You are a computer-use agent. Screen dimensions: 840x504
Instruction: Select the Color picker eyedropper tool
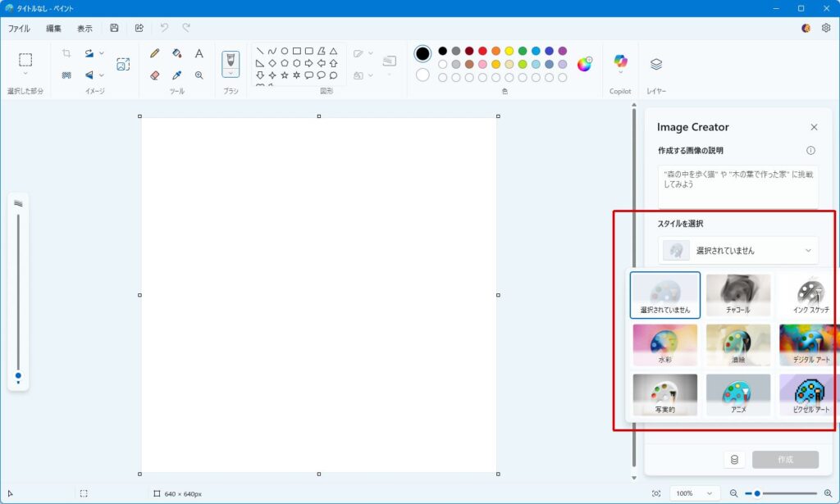point(176,75)
